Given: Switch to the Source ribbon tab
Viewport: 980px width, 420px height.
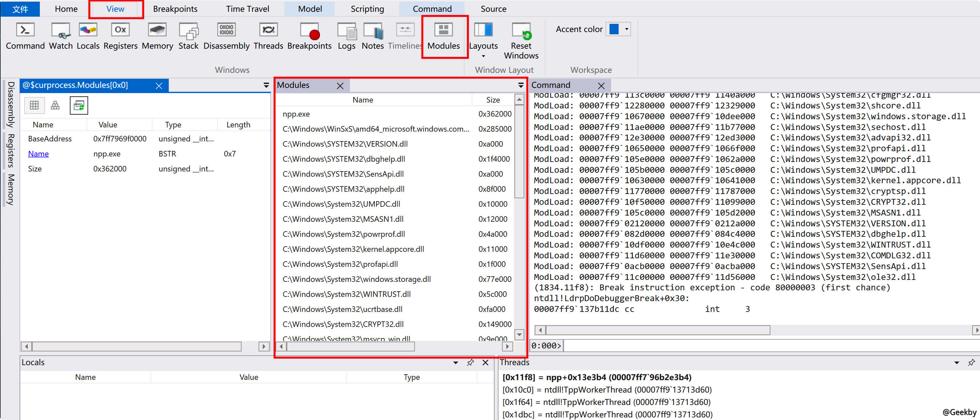Looking at the screenshot, I should pyautogui.click(x=493, y=9).
